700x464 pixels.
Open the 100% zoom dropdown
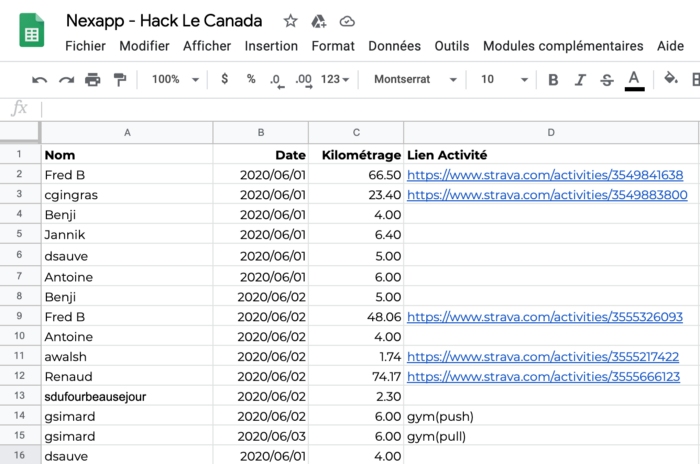[175, 79]
